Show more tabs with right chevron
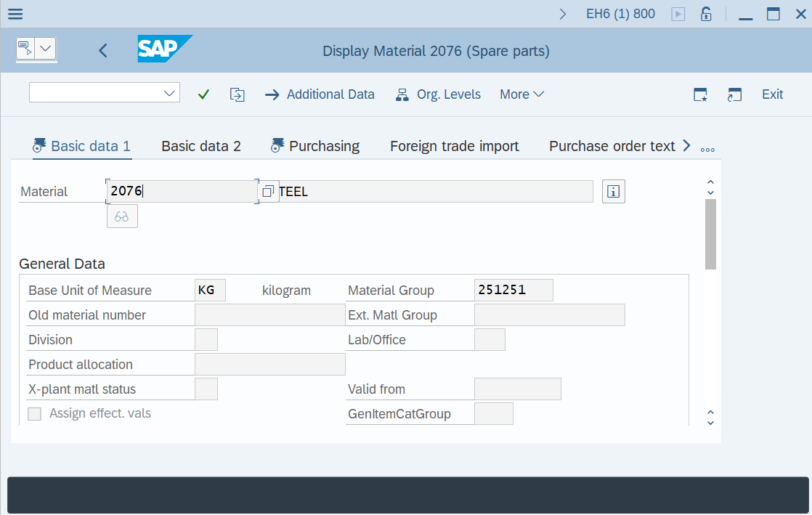 pos(686,146)
